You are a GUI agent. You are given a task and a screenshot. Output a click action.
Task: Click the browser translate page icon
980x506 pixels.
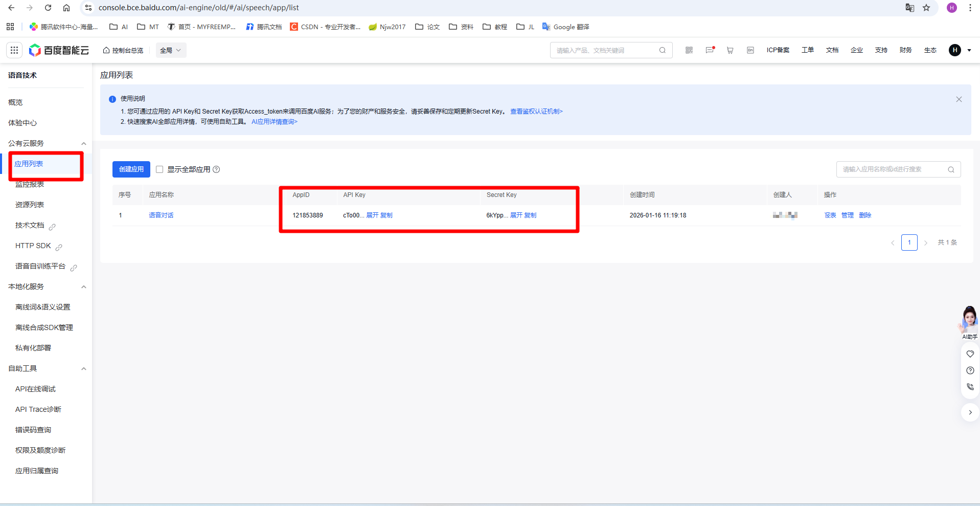[910, 8]
